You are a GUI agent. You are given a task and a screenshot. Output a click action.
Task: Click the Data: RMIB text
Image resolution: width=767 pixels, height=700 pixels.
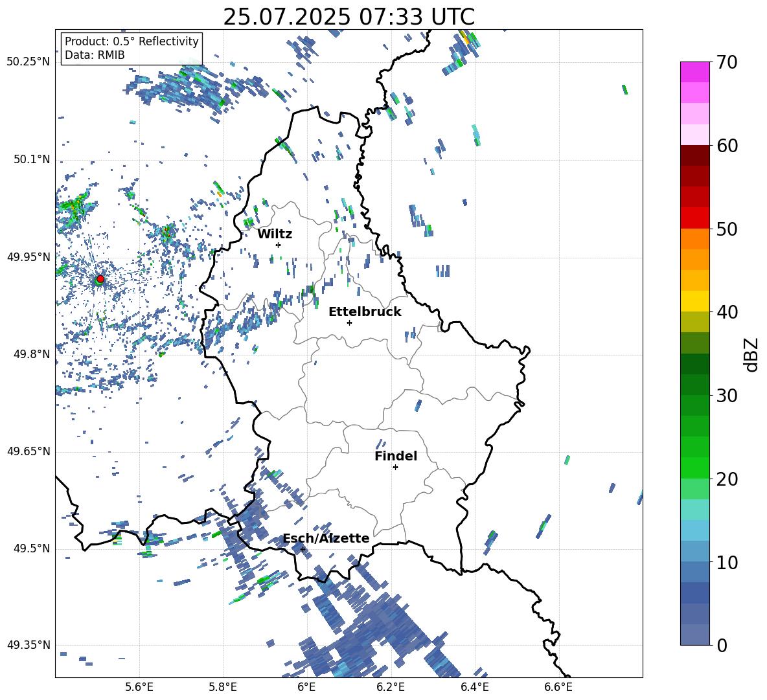(x=95, y=55)
